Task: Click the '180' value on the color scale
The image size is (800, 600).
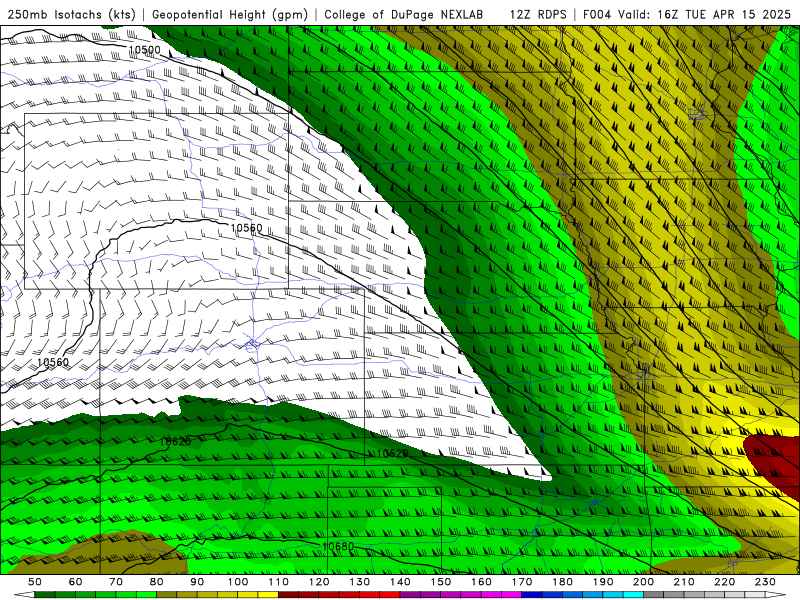Action: (562, 582)
